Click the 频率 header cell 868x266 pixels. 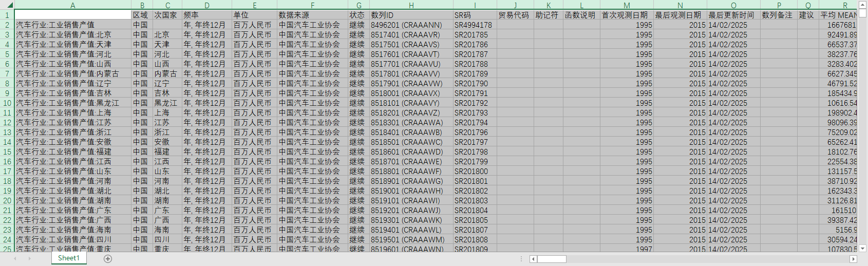(207, 15)
